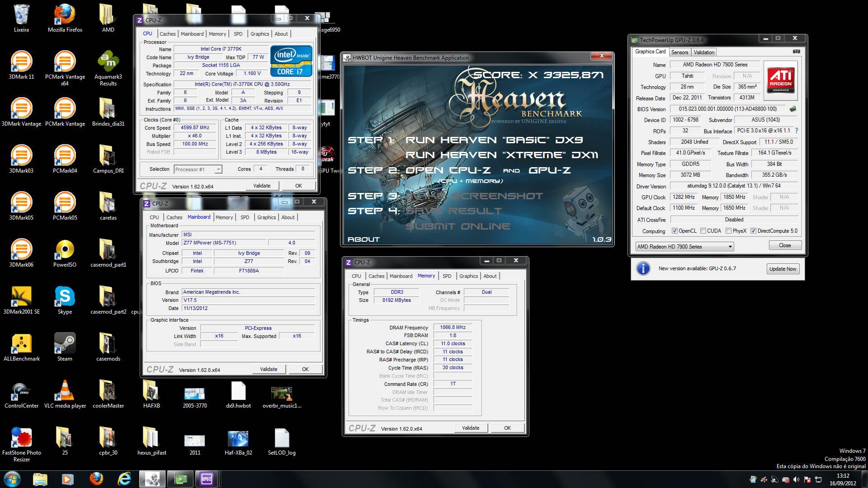
Task: Click ABOUT in the Heaven benchmark window
Action: 363,239
